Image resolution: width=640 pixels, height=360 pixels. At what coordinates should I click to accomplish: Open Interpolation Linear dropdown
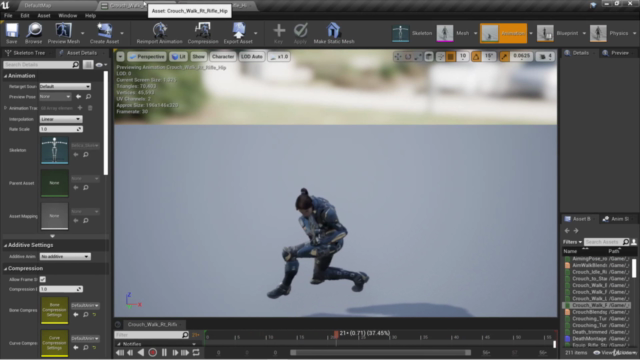pos(61,119)
